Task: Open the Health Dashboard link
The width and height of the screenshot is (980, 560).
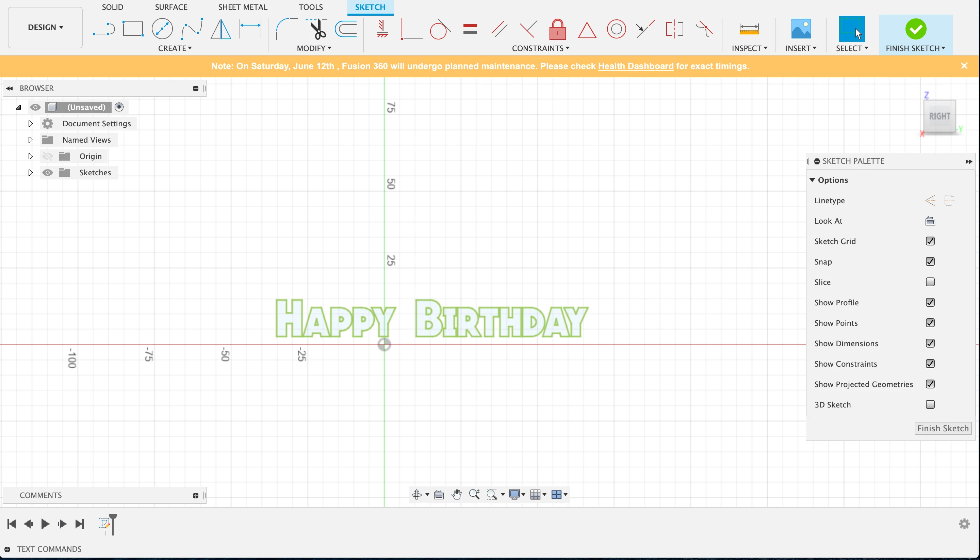Action: (x=636, y=66)
